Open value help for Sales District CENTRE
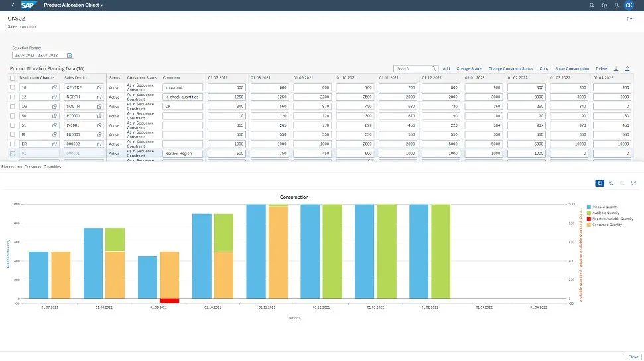Screen dimensions: 644x361 [x=99, y=87]
